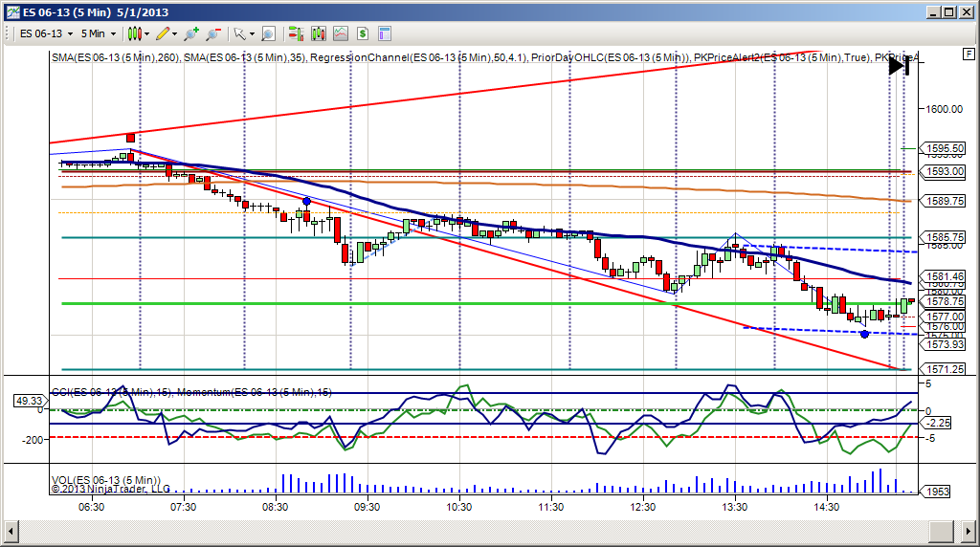Open the Strategies dollar sign icon
The image size is (980, 547).
(363, 33)
